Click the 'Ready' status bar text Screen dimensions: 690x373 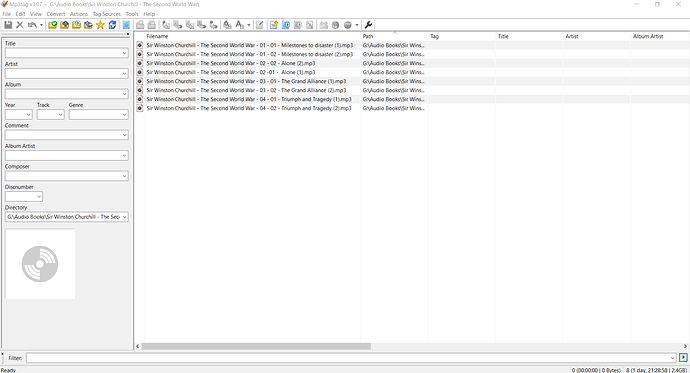pos(8,370)
